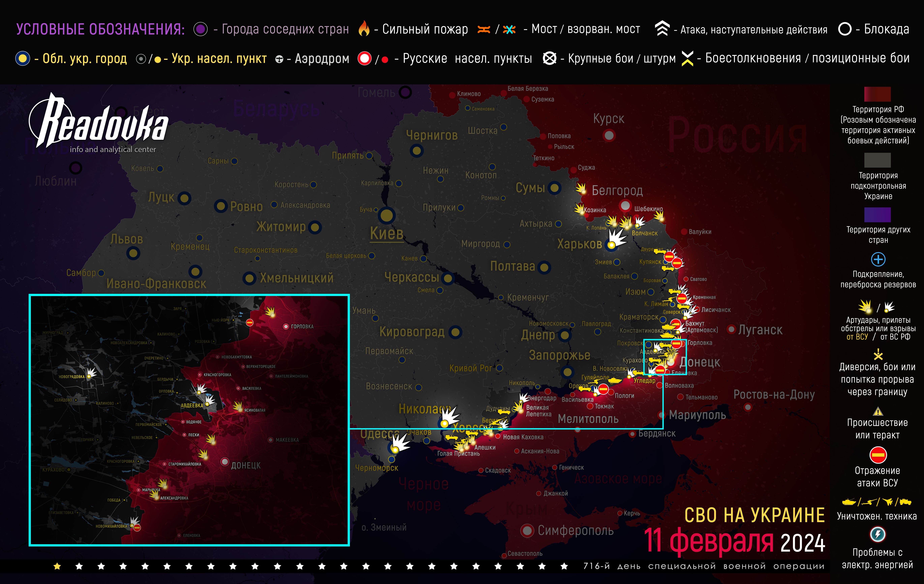
Task: Click the lightning icon 'Проблемы с электр. энергией'
Action: pos(878,534)
